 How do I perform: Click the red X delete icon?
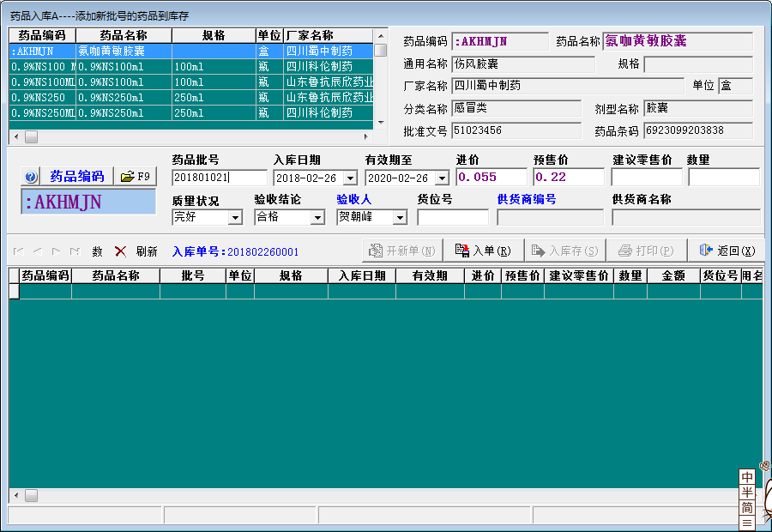coord(120,251)
